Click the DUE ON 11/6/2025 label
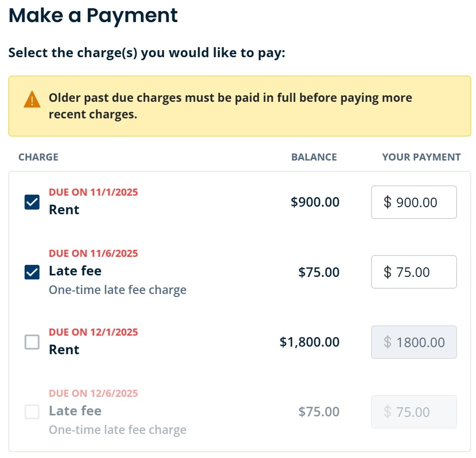This screenshot has height=458, width=476. 93,253
